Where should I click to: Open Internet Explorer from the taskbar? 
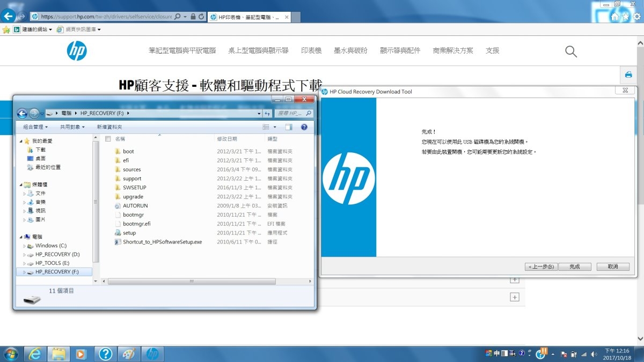click(36, 354)
